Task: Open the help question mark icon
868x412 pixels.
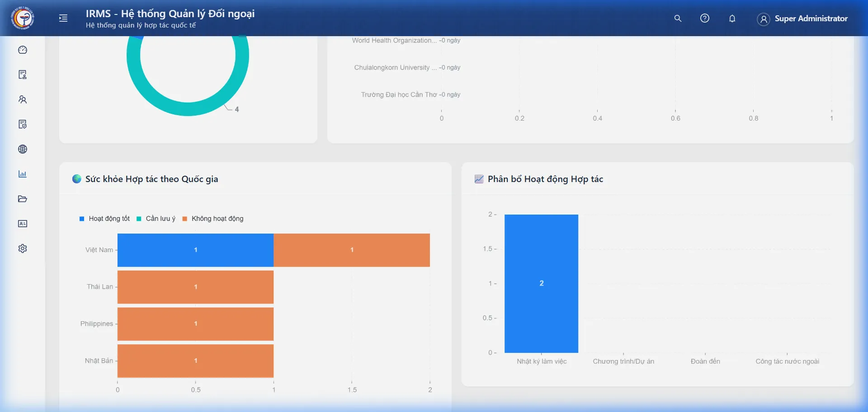Action: [x=705, y=19]
